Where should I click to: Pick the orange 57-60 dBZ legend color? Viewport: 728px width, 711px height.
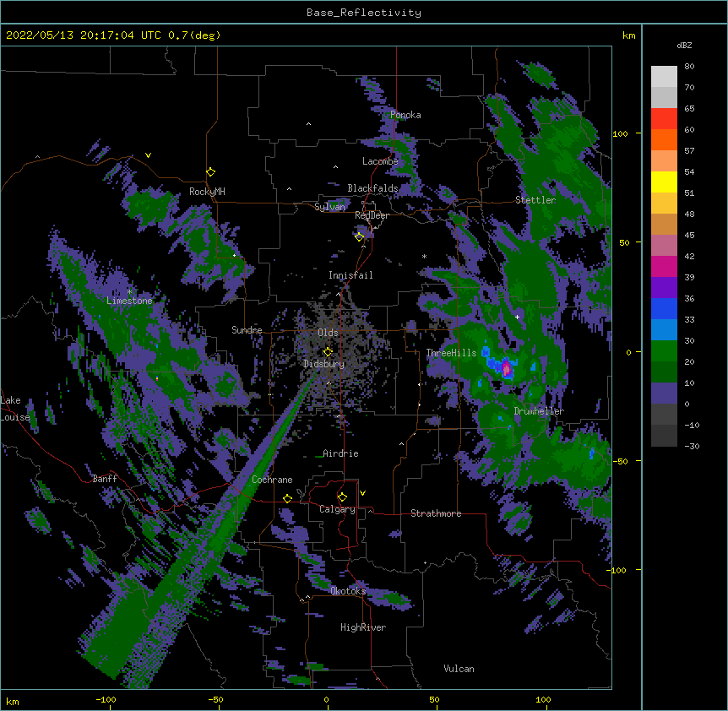(664, 139)
